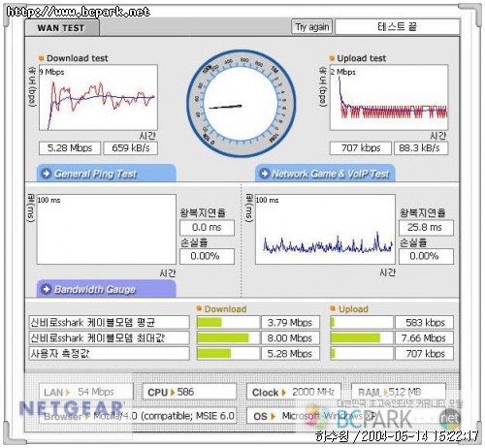Click the orange arrow next to OS
This screenshot has width=485, height=448.
[273, 416]
